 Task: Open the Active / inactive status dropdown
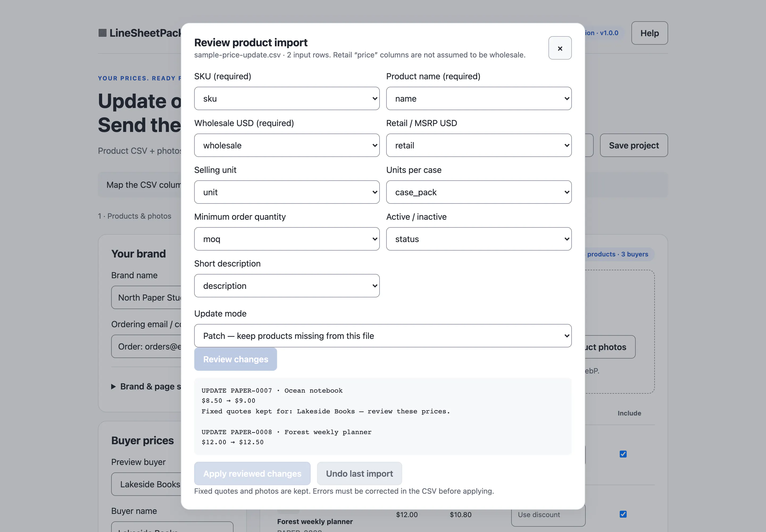point(479,239)
